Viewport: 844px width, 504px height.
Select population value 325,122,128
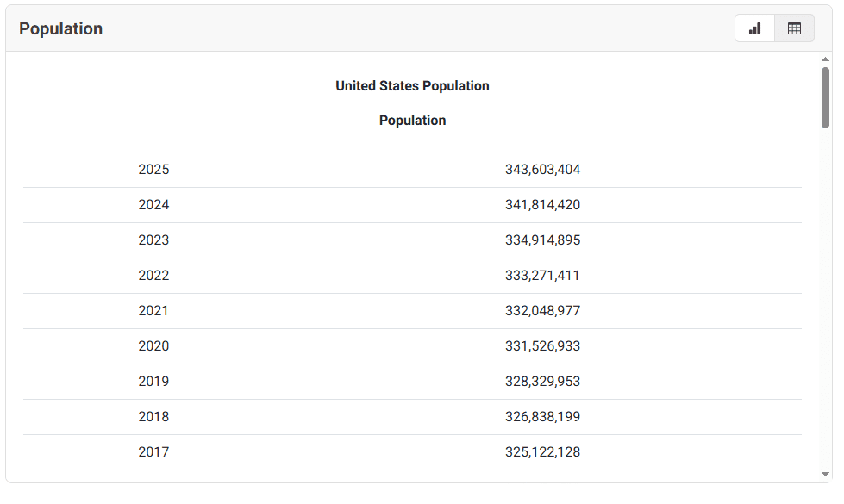tap(542, 451)
